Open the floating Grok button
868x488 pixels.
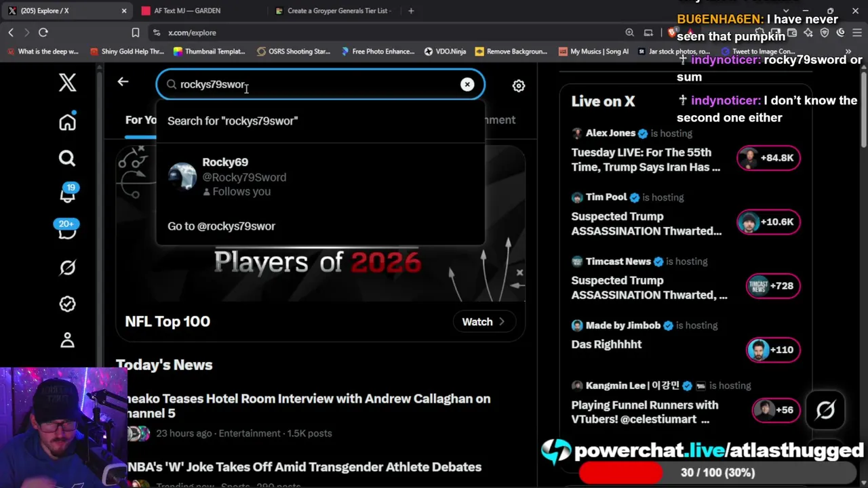point(825,409)
